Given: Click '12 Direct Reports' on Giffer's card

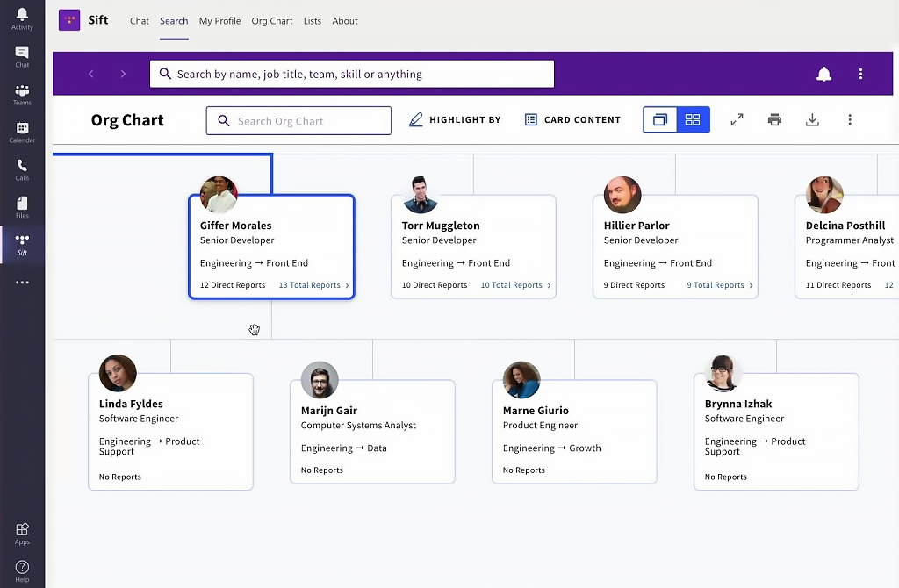Looking at the screenshot, I should [x=232, y=285].
